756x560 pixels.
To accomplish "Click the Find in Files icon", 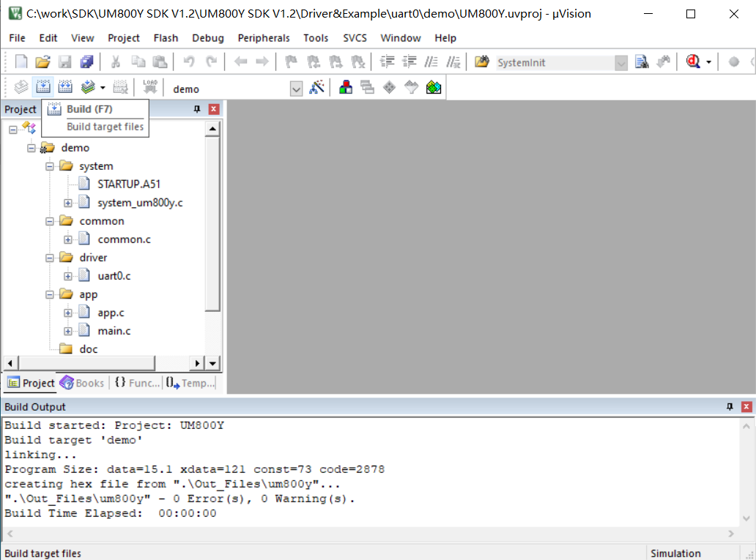I will click(642, 62).
